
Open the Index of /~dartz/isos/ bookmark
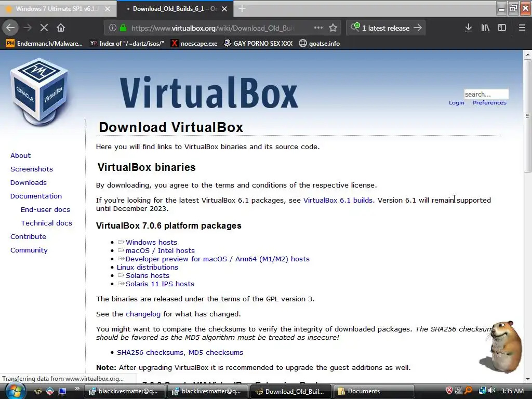pos(127,44)
